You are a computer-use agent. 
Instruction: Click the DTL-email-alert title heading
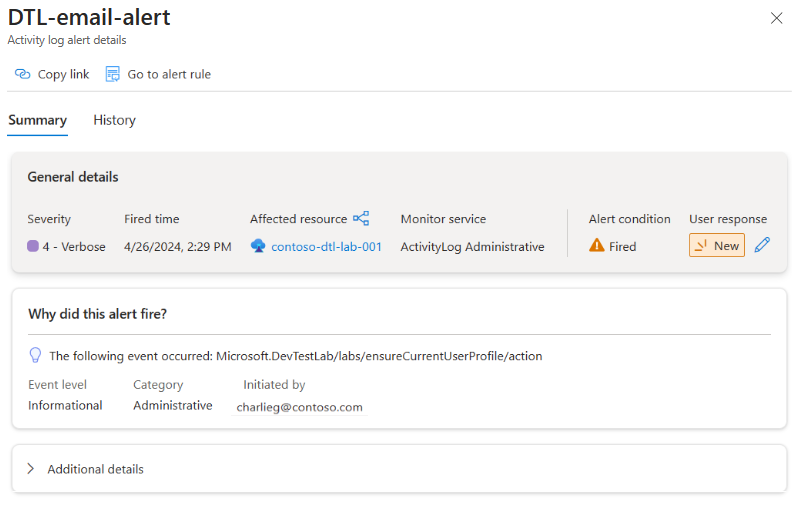pos(89,17)
